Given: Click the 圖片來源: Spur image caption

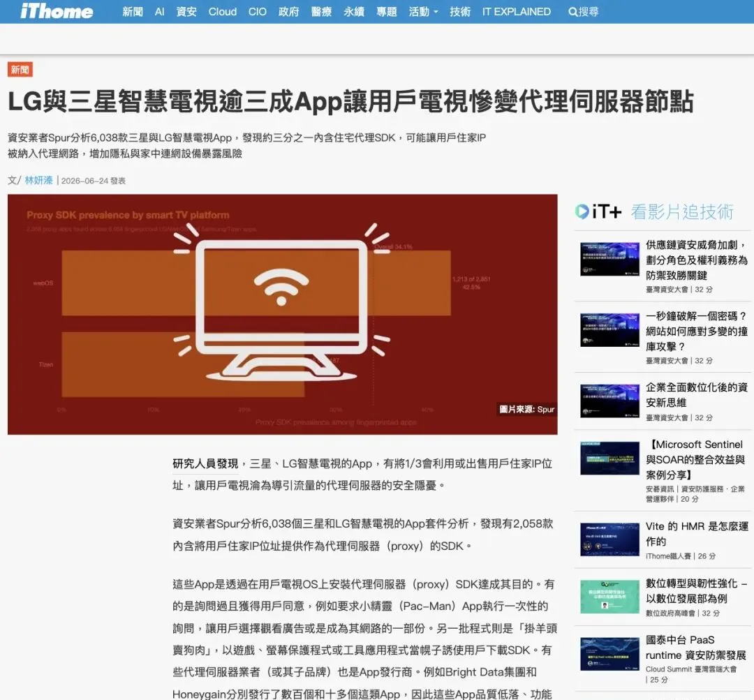Looking at the screenshot, I should (x=526, y=409).
